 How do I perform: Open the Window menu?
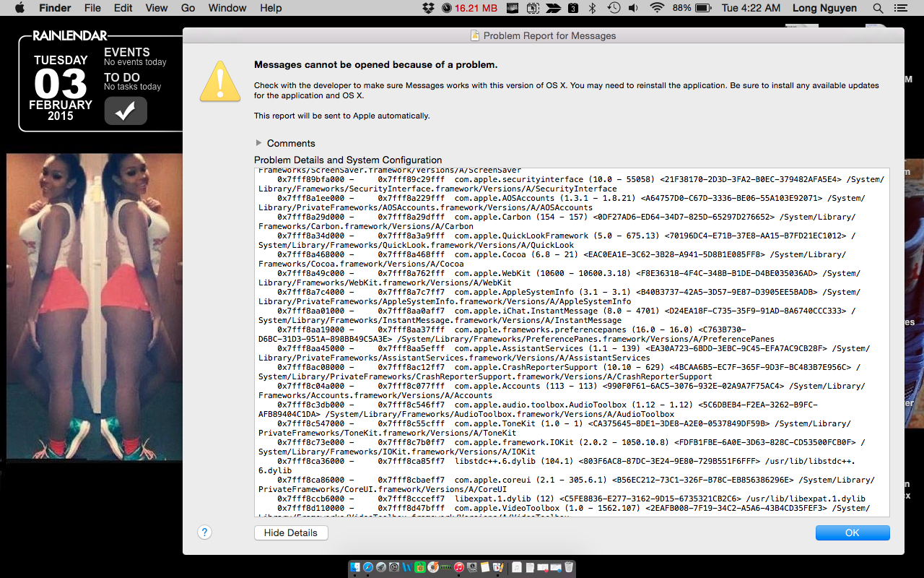coord(227,8)
